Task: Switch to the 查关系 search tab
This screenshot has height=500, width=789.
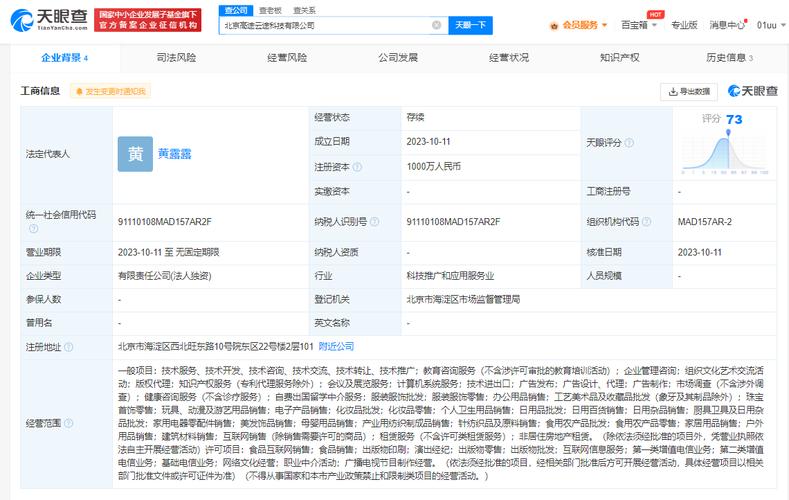Action: click(x=304, y=10)
